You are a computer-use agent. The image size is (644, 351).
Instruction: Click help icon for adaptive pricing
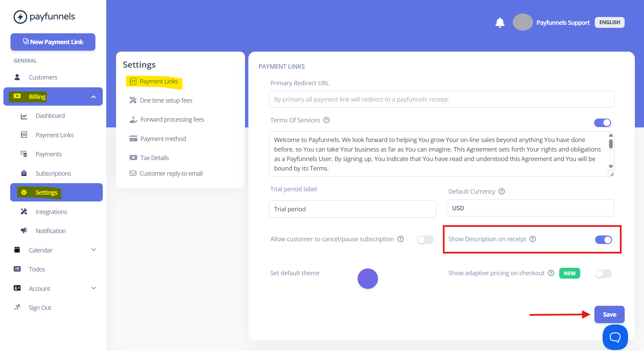551,273
